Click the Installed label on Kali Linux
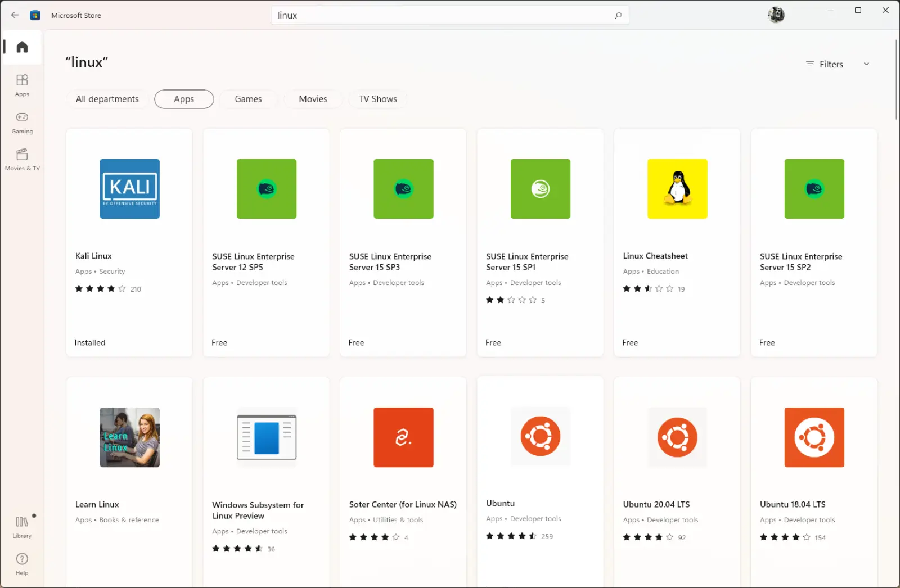 [90, 342]
